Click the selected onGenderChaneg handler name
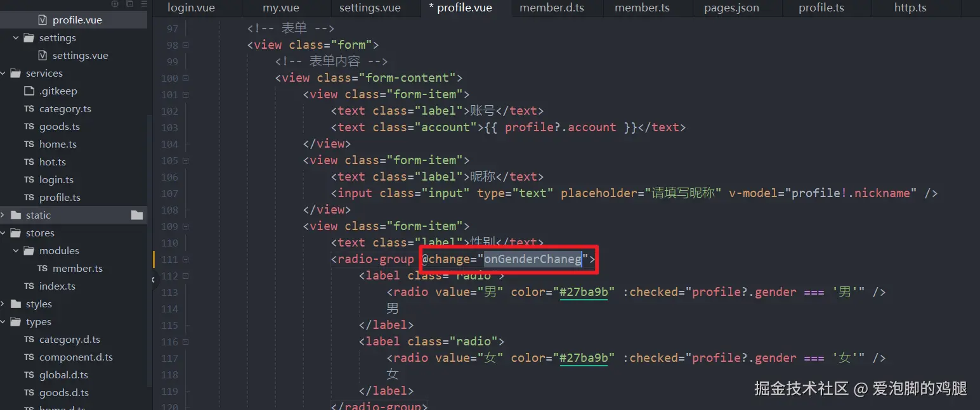 tap(533, 259)
